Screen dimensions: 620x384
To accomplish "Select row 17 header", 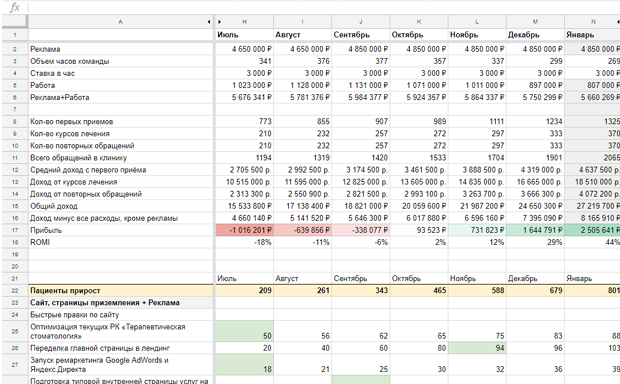I will pyautogui.click(x=15, y=230).
